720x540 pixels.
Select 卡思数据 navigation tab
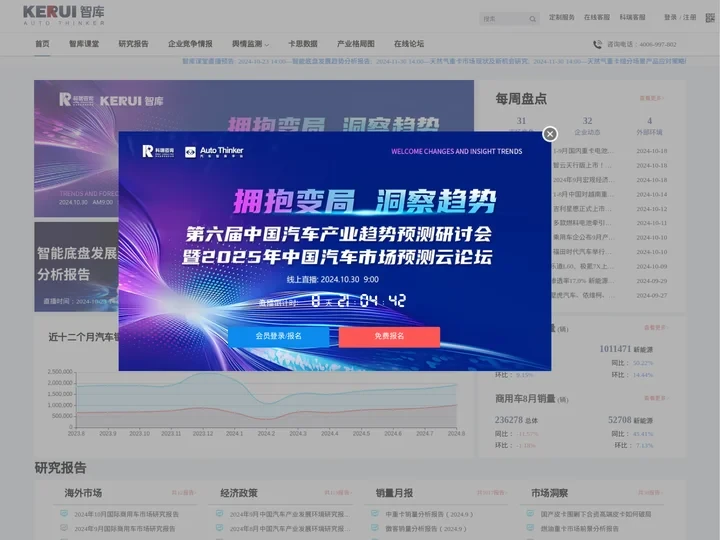click(x=303, y=44)
